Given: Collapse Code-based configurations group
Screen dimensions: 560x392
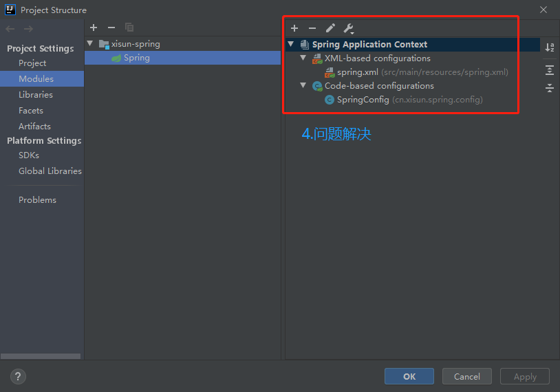Looking at the screenshot, I should point(303,86).
